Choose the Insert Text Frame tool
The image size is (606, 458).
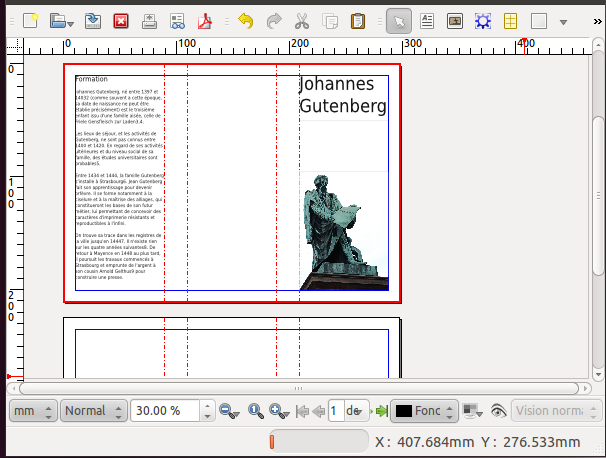point(427,21)
